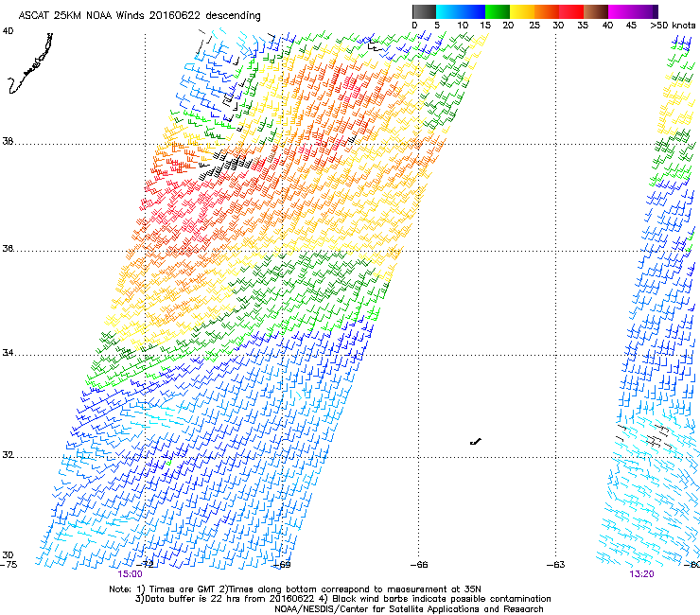This screenshot has height=615, width=700.
Task: Click the longitude label -66
Action: pos(419,565)
